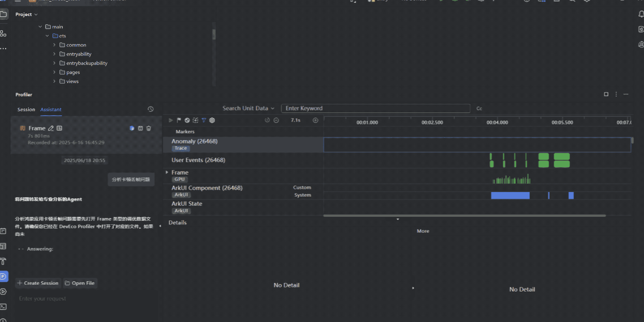Toggle the Cc case-sensitive search option
The image size is (644, 322).
(479, 108)
